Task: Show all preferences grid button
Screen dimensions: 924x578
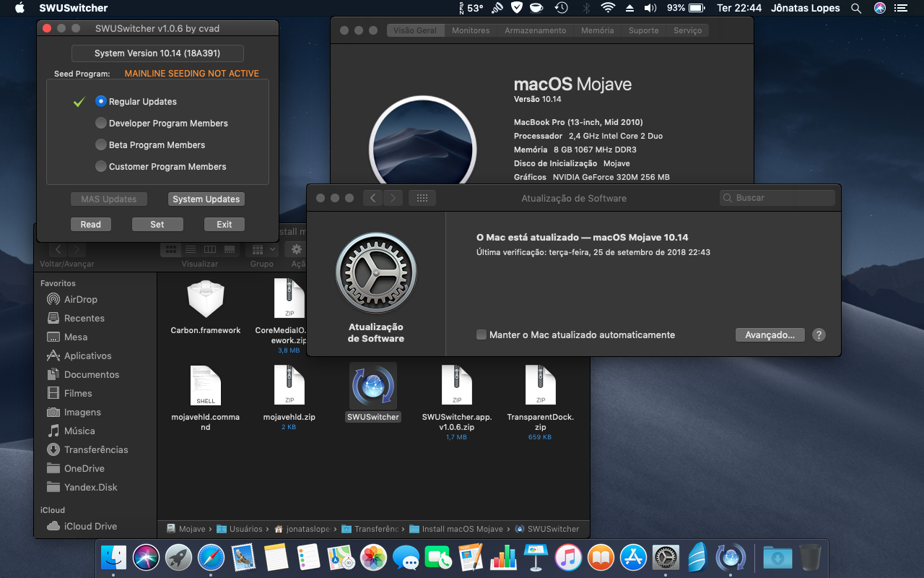Action: tap(422, 198)
